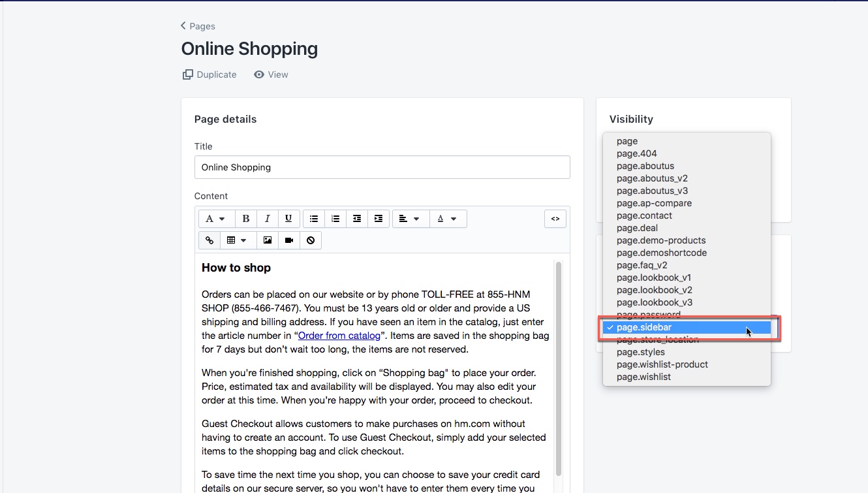
Task: Pick page.demoshortcode from the list
Action: click(687, 253)
